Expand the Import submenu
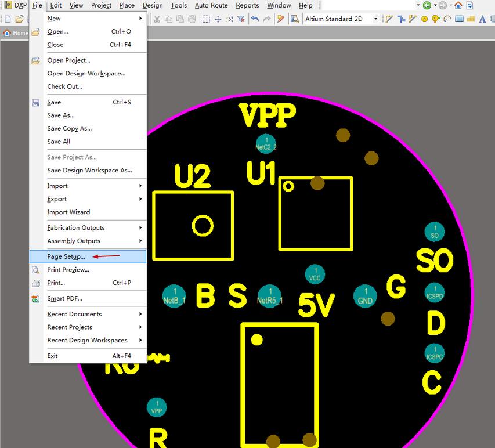The height and width of the screenshot is (448, 495). click(x=88, y=186)
